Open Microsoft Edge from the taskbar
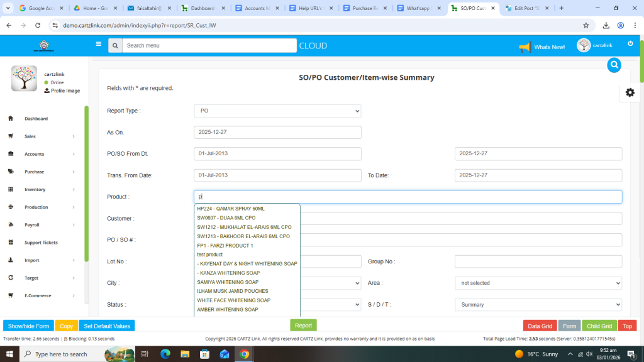 pyautogui.click(x=165, y=354)
